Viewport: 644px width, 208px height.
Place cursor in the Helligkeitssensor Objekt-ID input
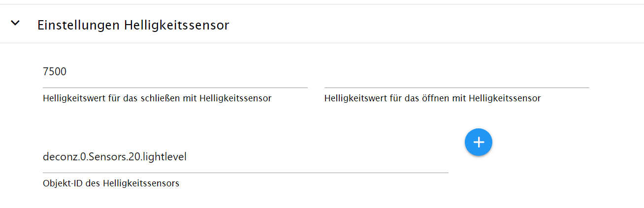[246, 157]
